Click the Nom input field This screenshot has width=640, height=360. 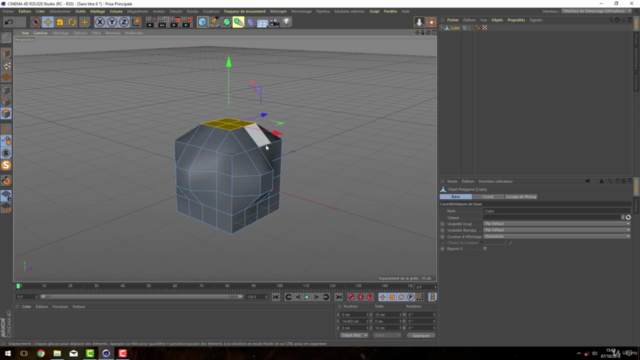pyautogui.click(x=557, y=211)
